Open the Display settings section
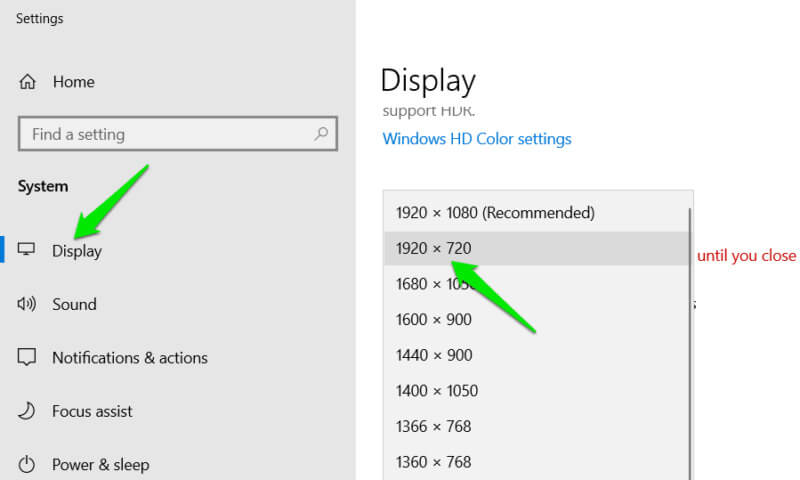The height and width of the screenshot is (480, 800). (77, 250)
